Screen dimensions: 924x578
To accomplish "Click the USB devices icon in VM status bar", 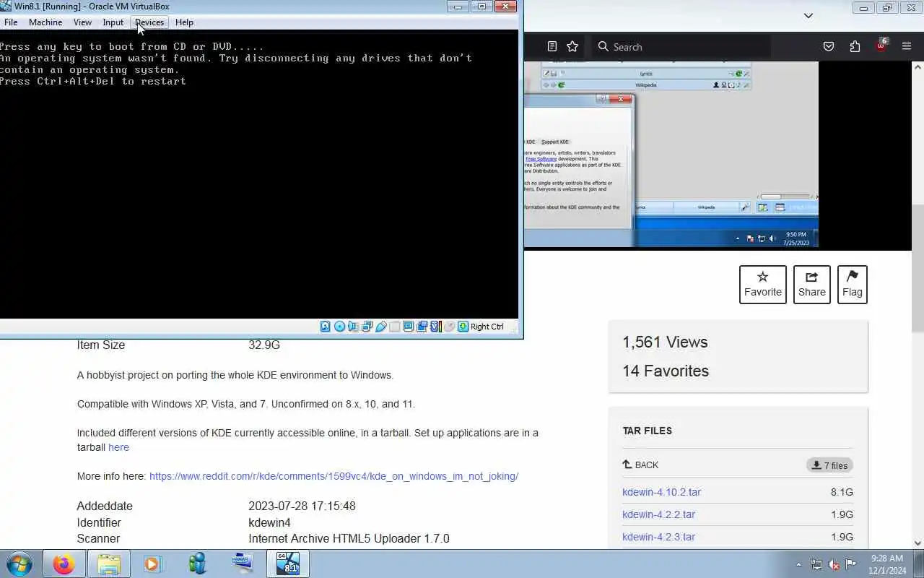I will [380, 327].
